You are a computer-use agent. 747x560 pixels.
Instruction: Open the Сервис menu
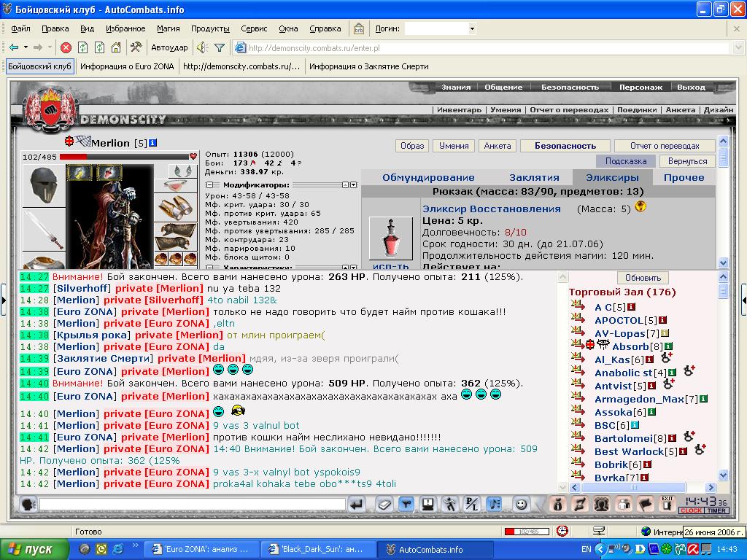[x=254, y=28]
